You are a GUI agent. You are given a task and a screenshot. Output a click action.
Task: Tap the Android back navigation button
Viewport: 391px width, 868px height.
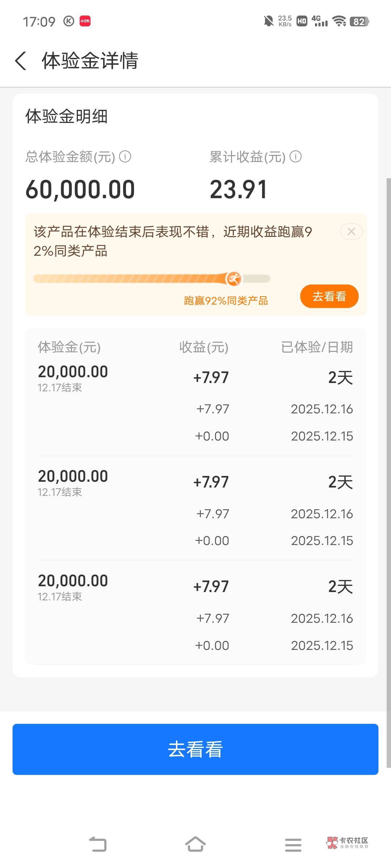(x=98, y=845)
